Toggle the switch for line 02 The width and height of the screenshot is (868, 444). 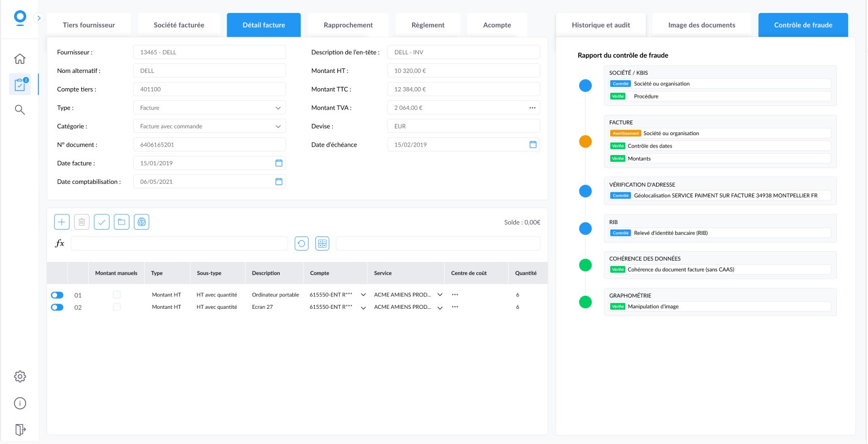point(57,307)
